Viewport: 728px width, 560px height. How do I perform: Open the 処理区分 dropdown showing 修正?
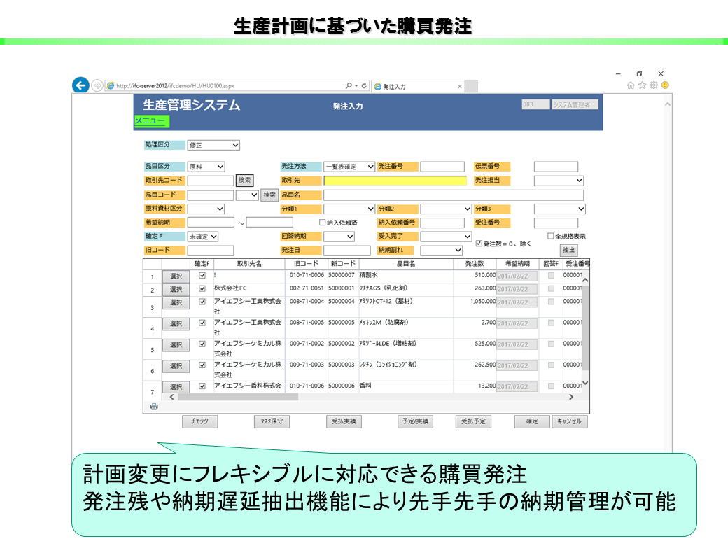(x=213, y=145)
